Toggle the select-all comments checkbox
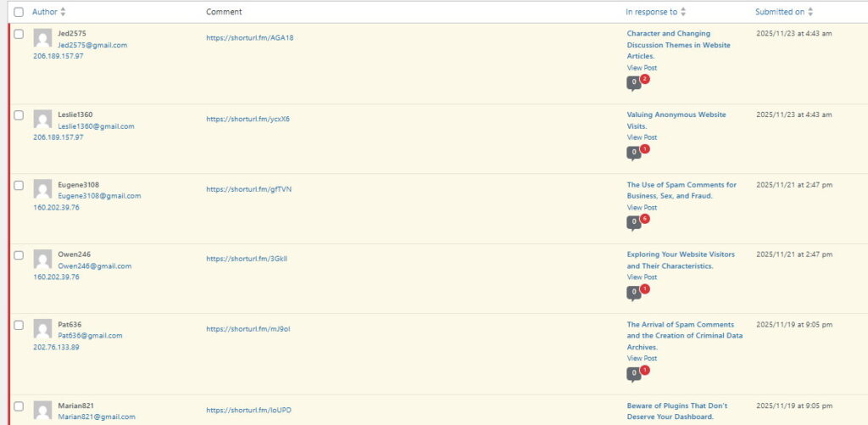868x425 pixels. click(19, 13)
